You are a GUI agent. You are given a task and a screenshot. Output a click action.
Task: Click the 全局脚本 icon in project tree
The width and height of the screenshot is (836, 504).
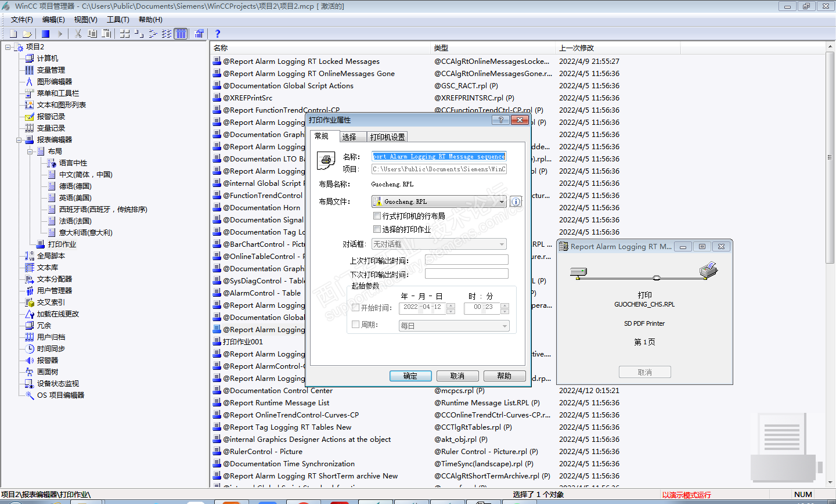(30, 255)
